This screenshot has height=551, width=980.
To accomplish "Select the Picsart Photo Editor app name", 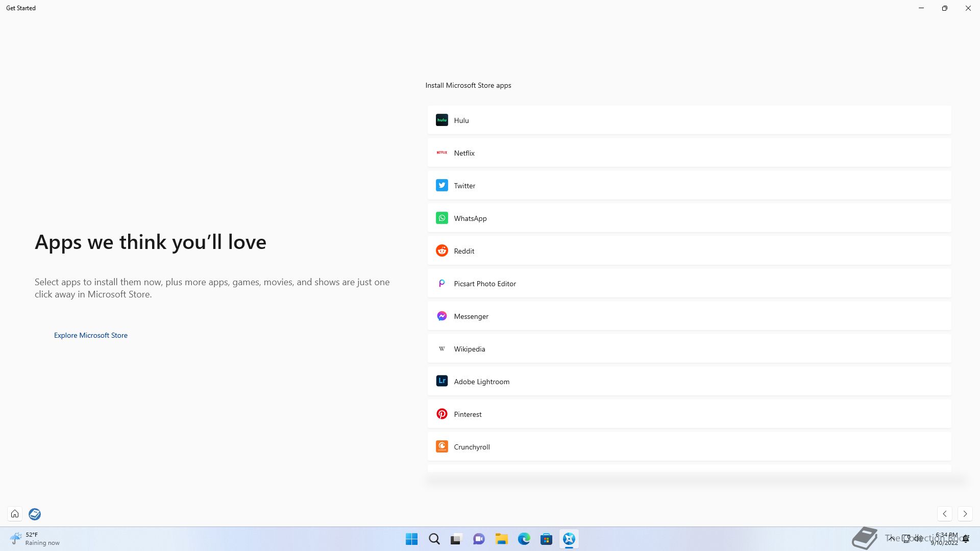I will click(x=485, y=284).
